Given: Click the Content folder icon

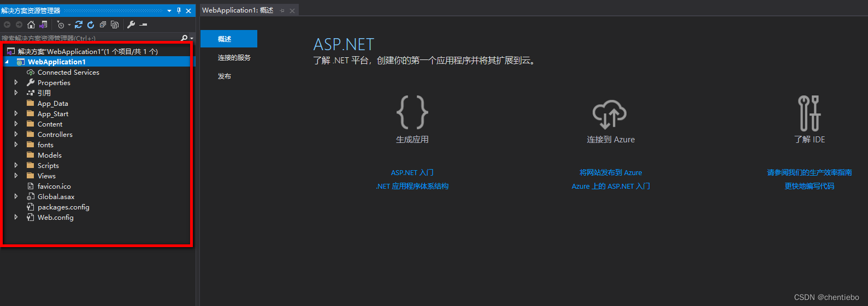Looking at the screenshot, I should click(x=31, y=124).
